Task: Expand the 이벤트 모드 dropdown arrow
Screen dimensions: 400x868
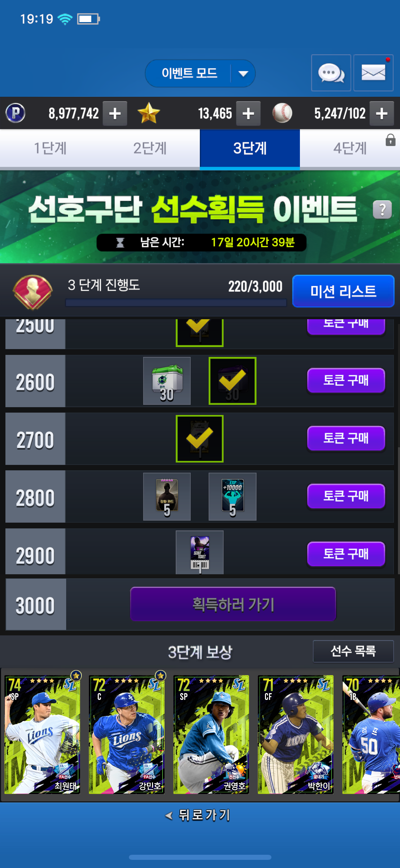Action: tap(243, 73)
